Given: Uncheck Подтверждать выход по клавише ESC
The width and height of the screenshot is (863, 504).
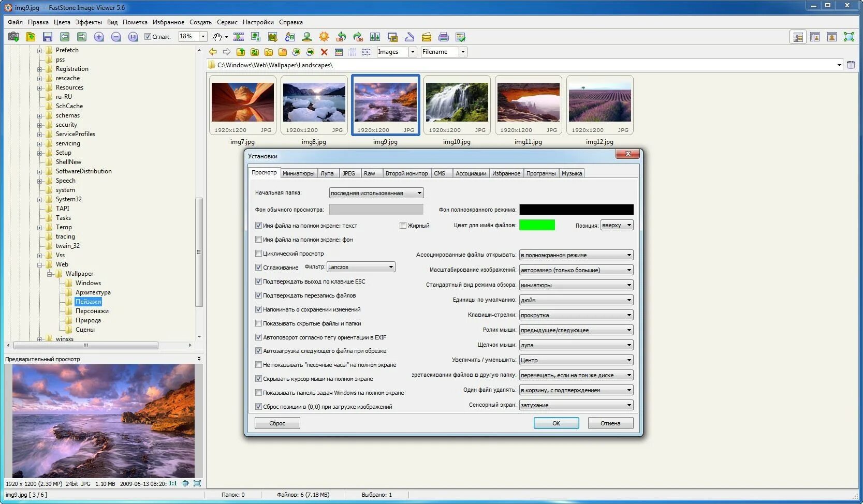Looking at the screenshot, I should point(258,281).
